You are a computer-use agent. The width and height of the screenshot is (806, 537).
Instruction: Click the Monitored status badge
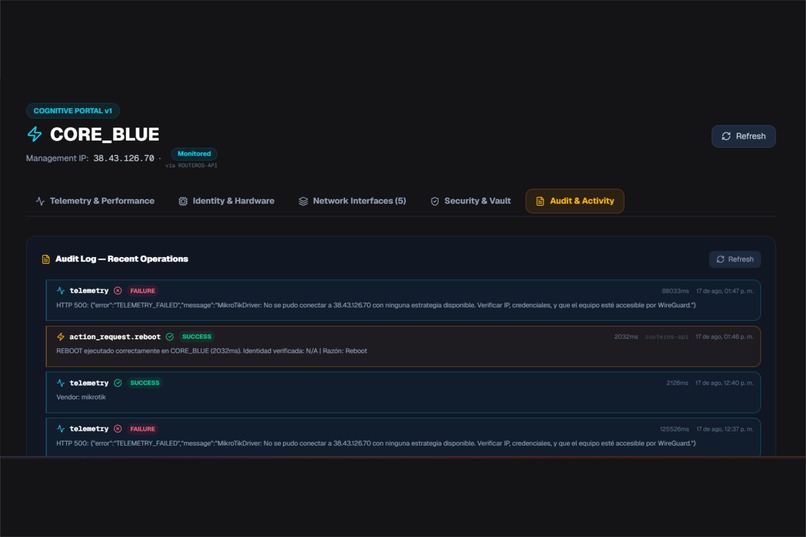click(x=194, y=154)
